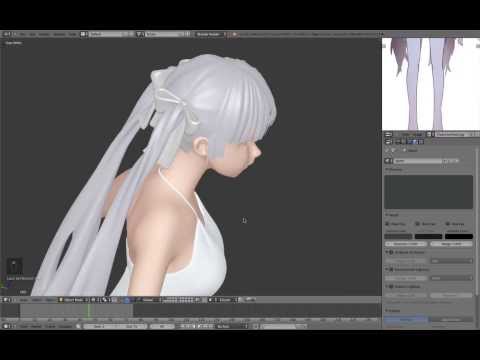The image size is (480, 360).
Task: Browse world datablocks icon
Action: 389,161
